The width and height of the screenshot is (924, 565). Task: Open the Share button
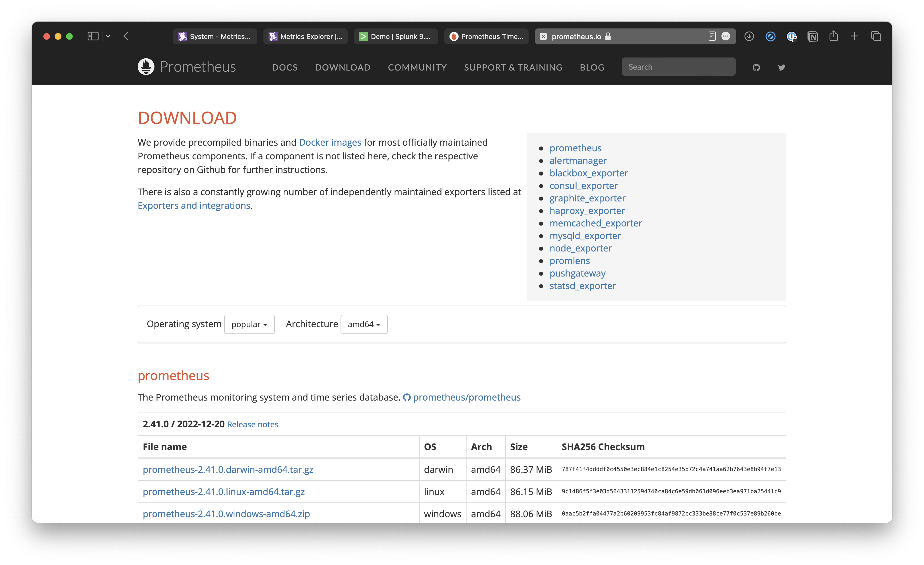[x=834, y=36]
